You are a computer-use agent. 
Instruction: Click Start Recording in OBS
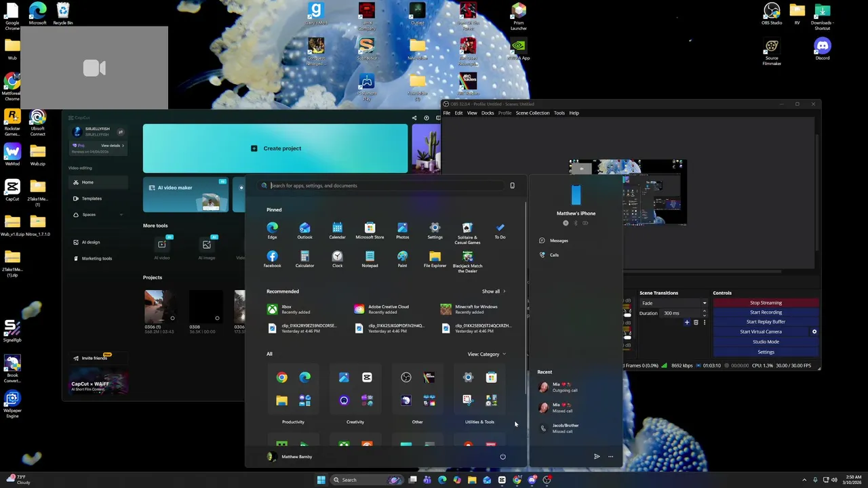766,312
